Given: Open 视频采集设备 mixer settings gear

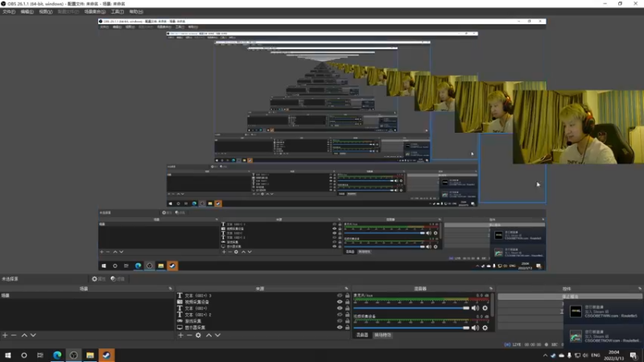Looking at the screenshot, I should click(x=485, y=327).
